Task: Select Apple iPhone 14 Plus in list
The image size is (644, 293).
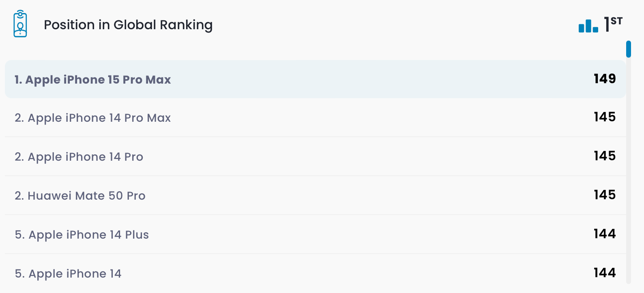Action: coord(82,235)
